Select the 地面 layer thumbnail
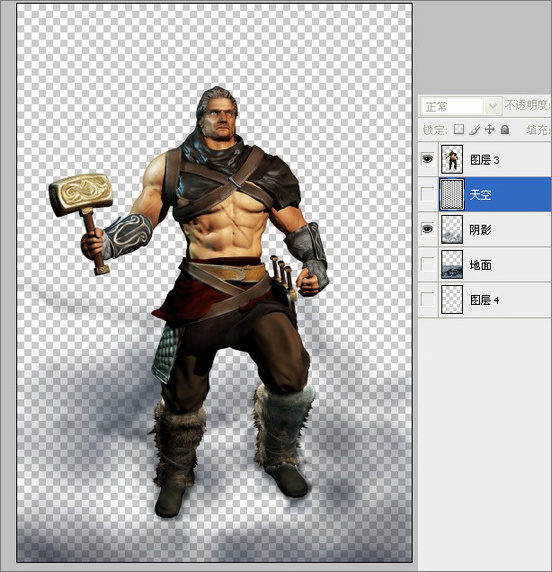This screenshot has height=572, width=552. 452,265
